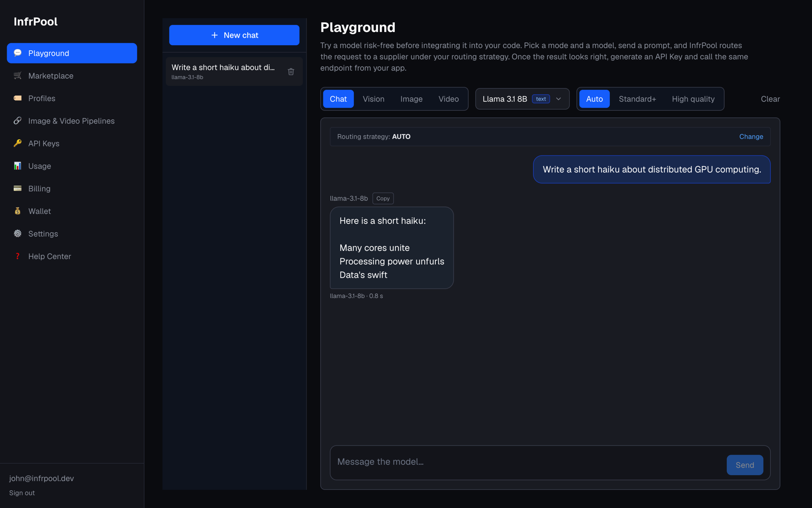Select Auto routing quality
The image size is (812, 508).
tap(594, 99)
